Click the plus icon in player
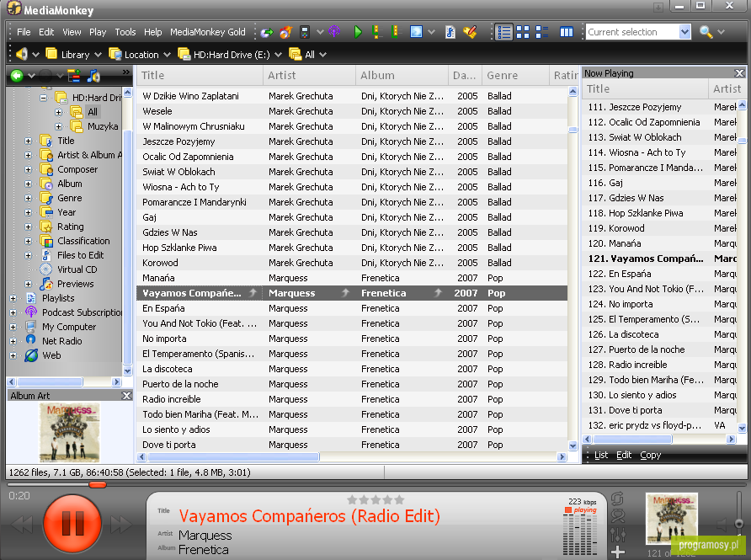751x560 pixels. [618, 552]
